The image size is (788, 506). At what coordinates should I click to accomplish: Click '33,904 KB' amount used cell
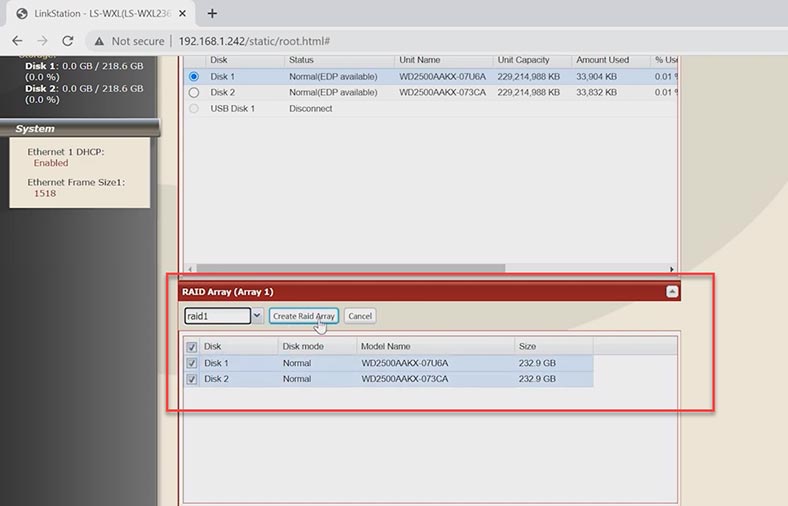click(597, 76)
